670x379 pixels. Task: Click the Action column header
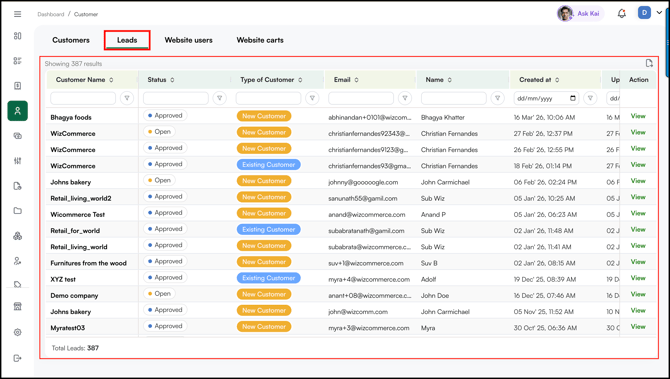coord(638,79)
